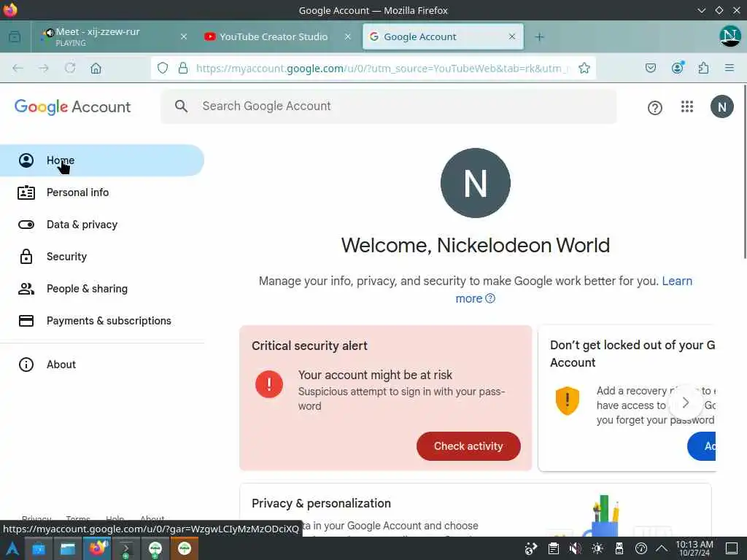Viewport: 747px width, 560px height.
Task: Close the YouTube Creator Studio tab
Action: pos(348,36)
